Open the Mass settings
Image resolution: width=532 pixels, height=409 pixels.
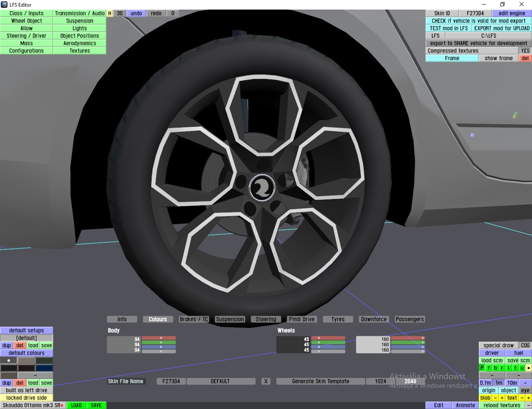tap(27, 43)
